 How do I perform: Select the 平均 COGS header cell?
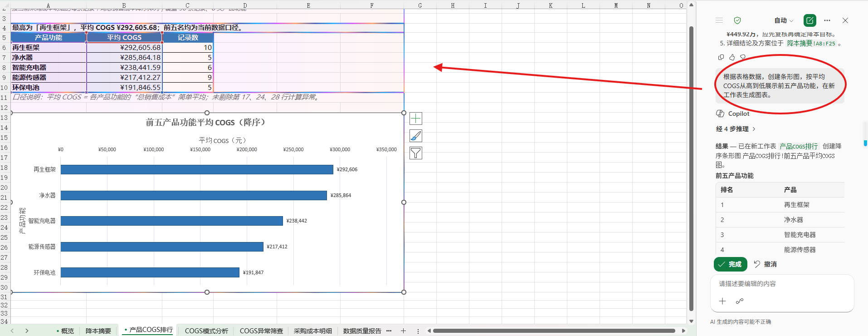tap(124, 38)
